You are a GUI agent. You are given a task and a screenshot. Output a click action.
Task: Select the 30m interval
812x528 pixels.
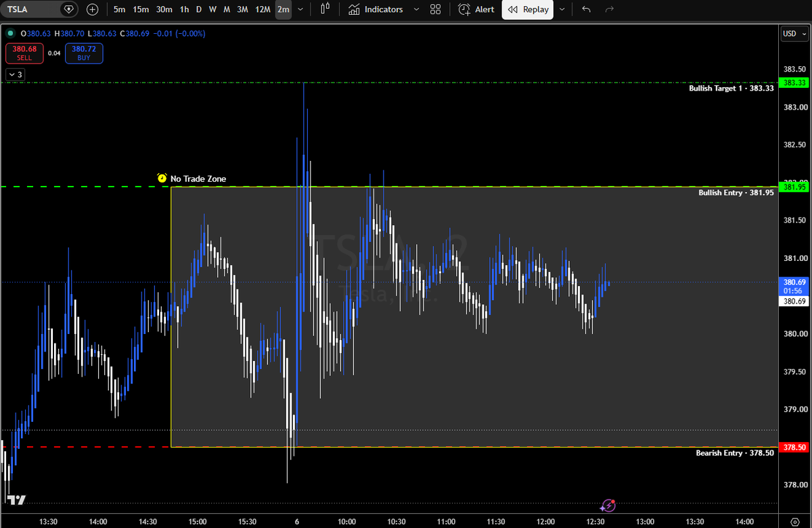pos(164,9)
